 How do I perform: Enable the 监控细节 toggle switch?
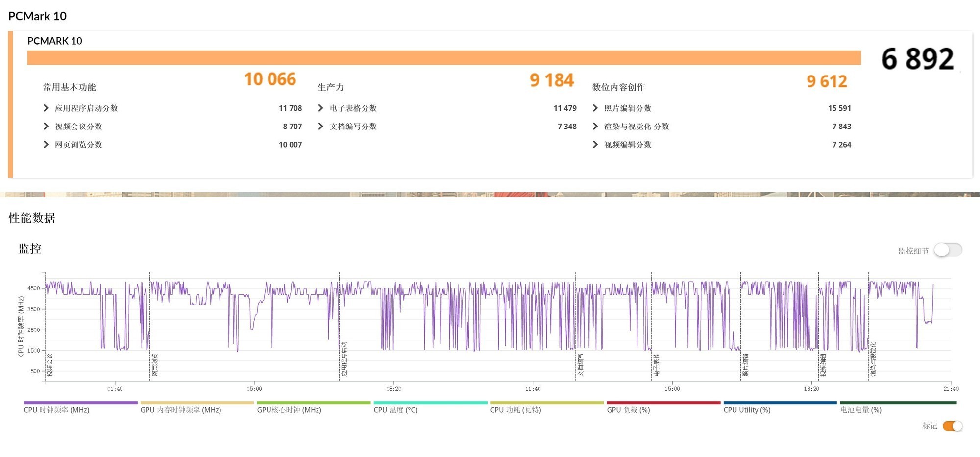(948, 250)
